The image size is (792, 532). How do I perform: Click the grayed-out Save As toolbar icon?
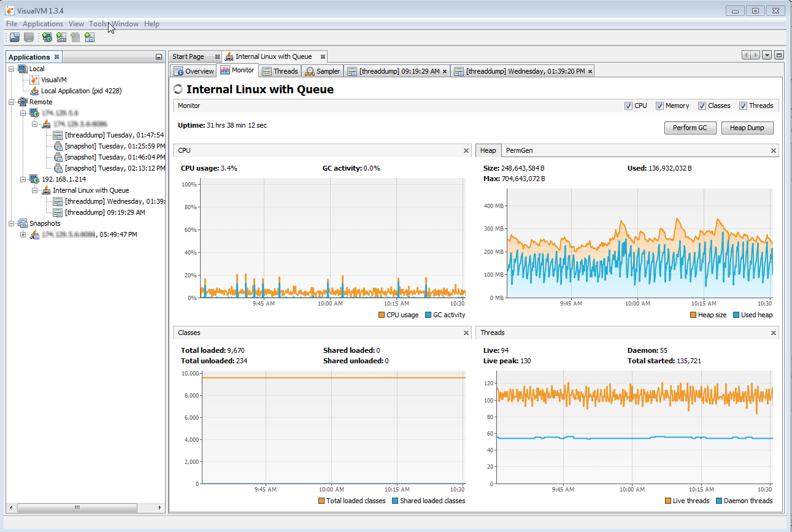pyautogui.click(x=29, y=37)
